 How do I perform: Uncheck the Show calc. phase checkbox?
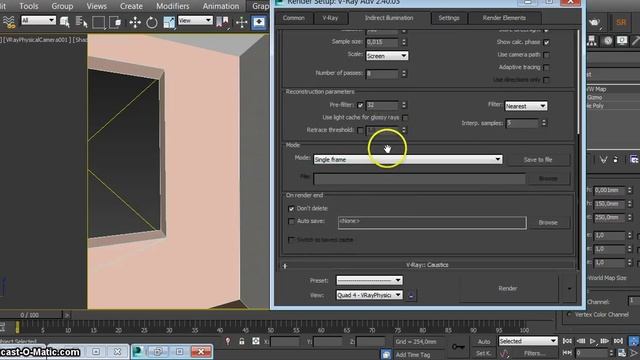(x=547, y=42)
